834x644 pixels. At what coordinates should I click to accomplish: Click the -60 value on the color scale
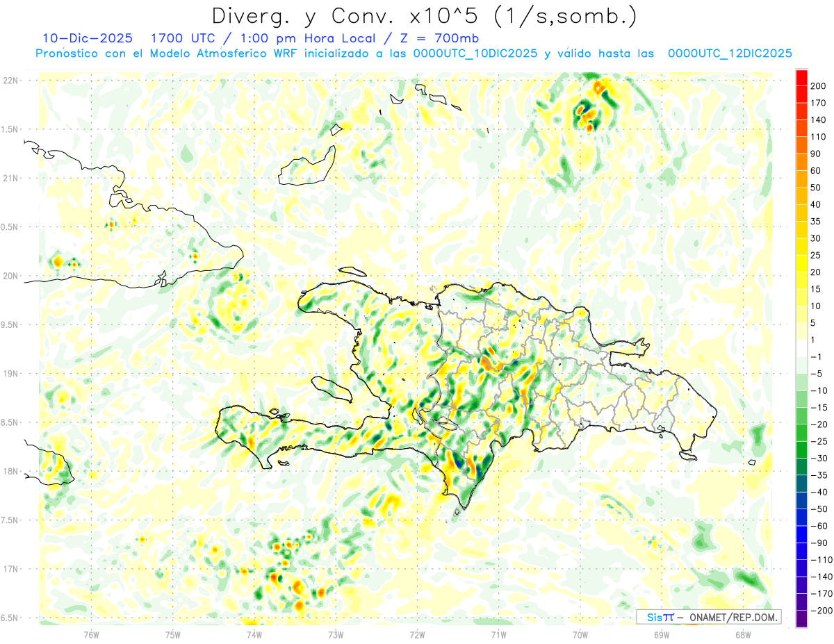(819, 526)
